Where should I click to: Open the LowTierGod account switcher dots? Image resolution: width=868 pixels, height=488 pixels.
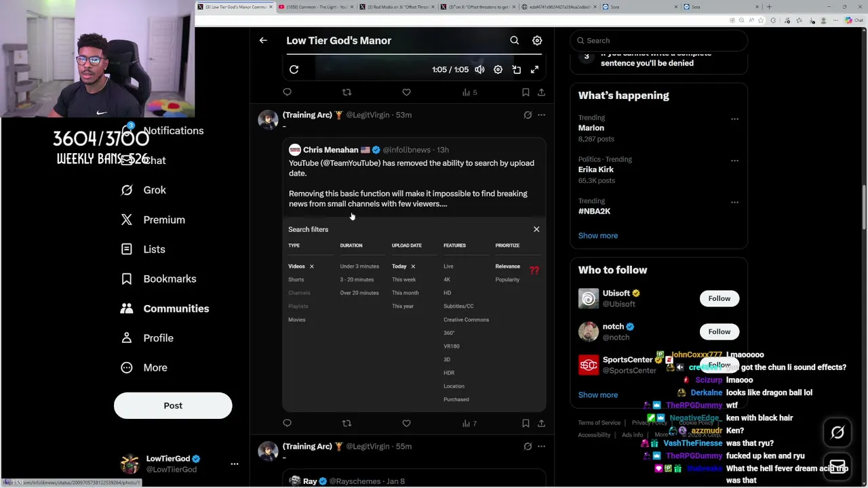point(235,464)
